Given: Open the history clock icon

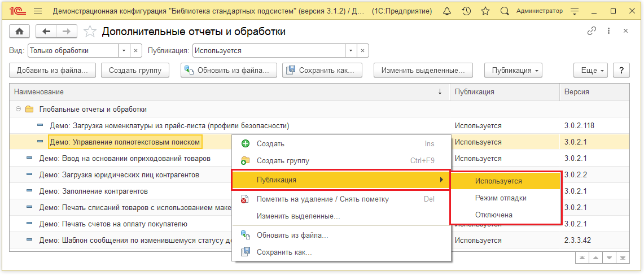Looking at the screenshot, I should [x=466, y=11].
